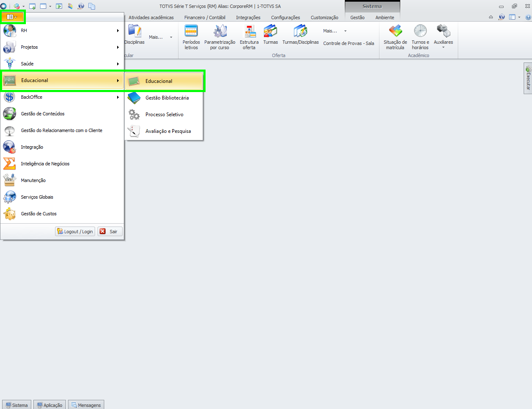
Task: Open the Configurações ribbon tab
Action: (x=286, y=17)
